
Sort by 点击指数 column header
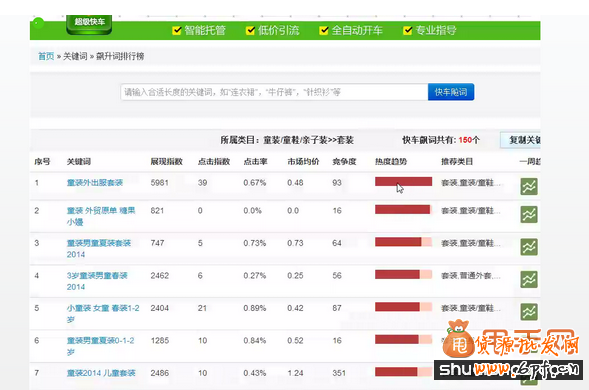coord(214,162)
